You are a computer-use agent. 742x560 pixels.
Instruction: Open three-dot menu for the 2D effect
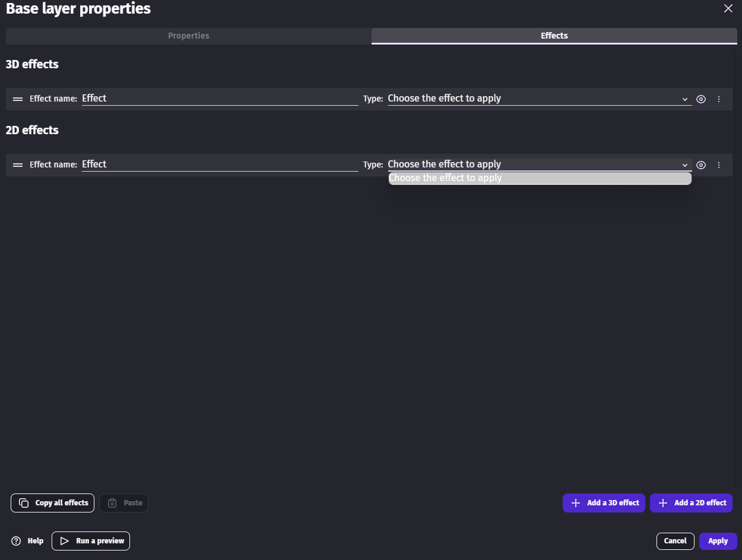point(719,165)
